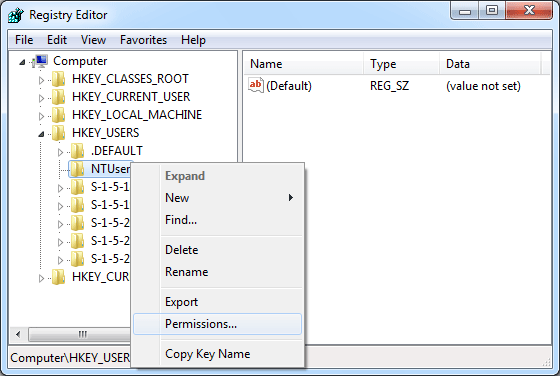Image resolution: width=560 pixels, height=376 pixels.
Task: Minimize the Registry Editor window
Action: (x=465, y=11)
